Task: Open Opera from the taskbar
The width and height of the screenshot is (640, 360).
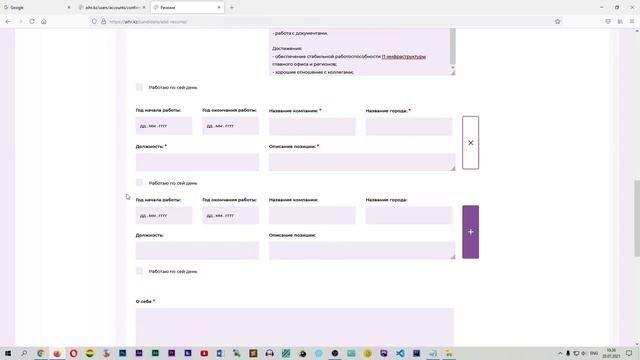Action: (73, 353)
